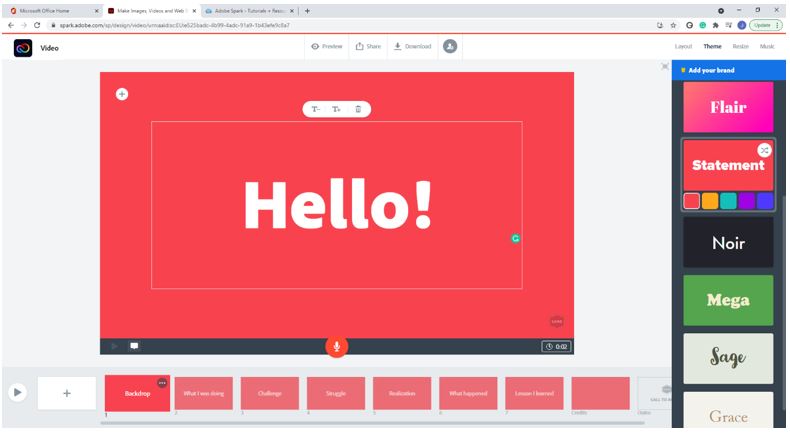Close the Microsoft Office Home tab
790x434 pixels.
tap(96, 11)
